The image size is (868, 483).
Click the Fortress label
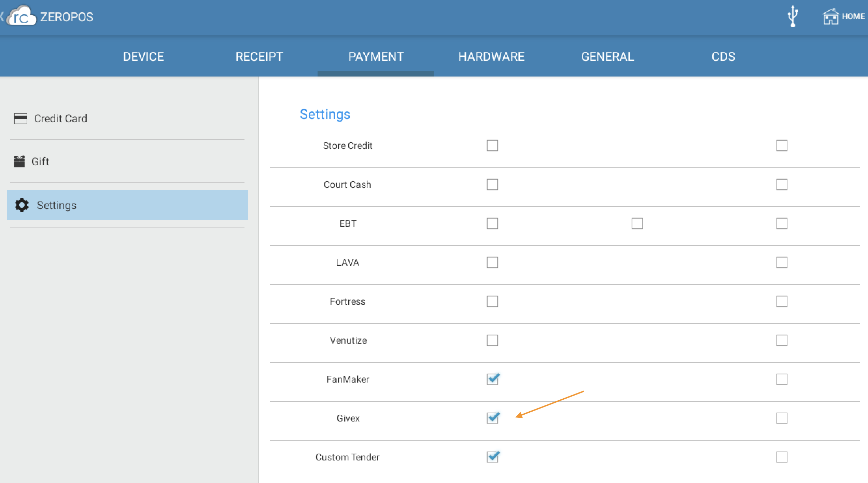pos(348,301)
